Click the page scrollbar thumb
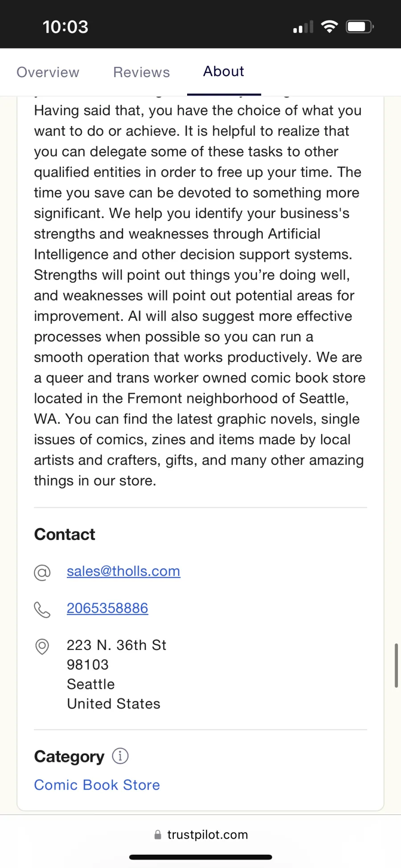 coord(396,665)
